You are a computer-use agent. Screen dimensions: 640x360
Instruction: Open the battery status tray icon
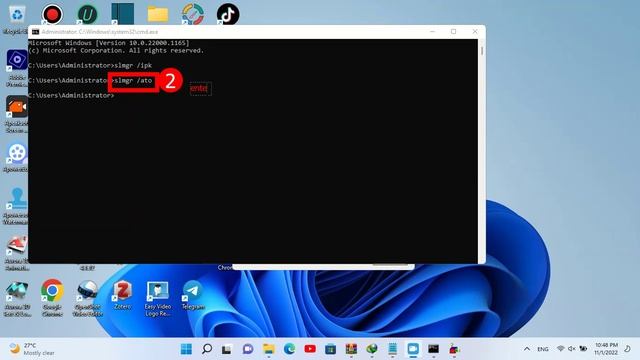click(x=583, y=349)
